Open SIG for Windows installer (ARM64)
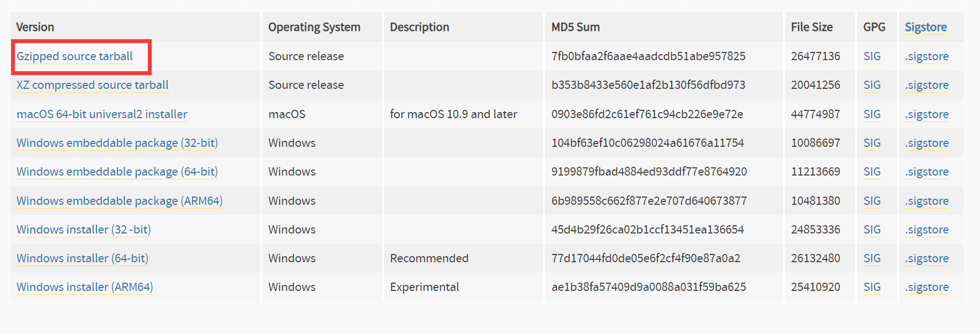 872,287
